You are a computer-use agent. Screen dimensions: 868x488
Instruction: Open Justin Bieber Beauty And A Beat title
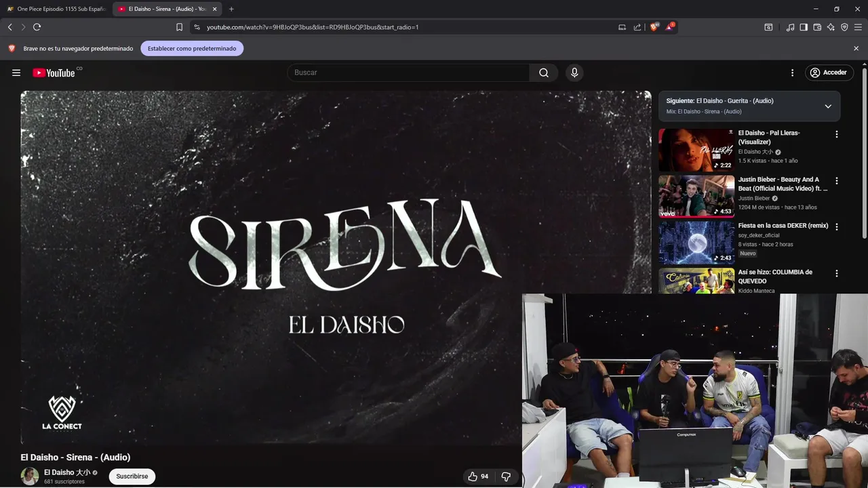(783, 184)
